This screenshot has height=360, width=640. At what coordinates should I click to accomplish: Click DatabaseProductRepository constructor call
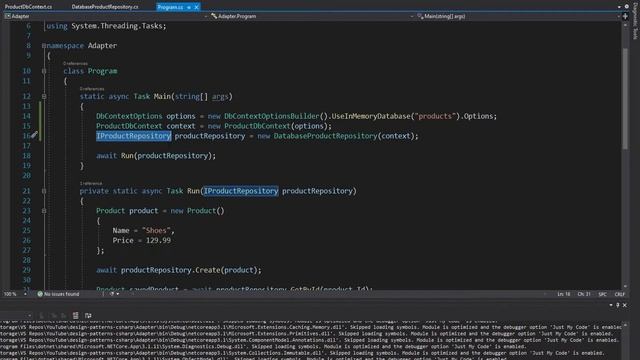(x=325, y=136)
